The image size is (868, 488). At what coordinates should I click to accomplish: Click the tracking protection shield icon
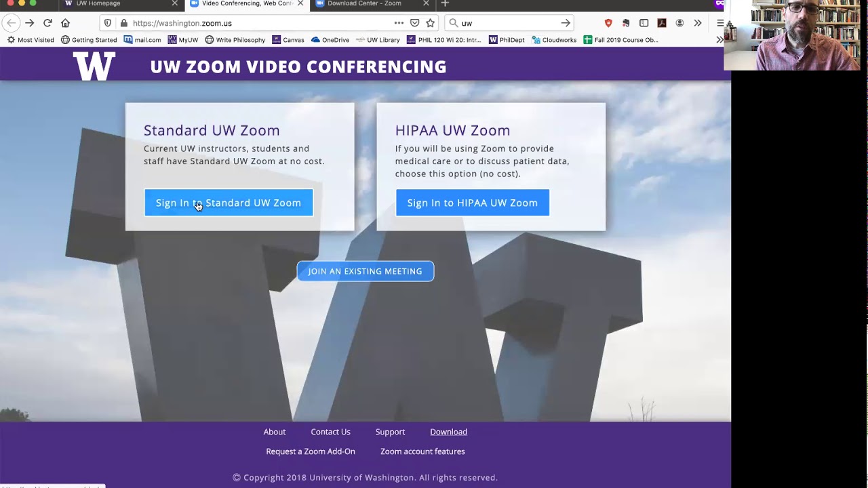(x=107, y=23)
